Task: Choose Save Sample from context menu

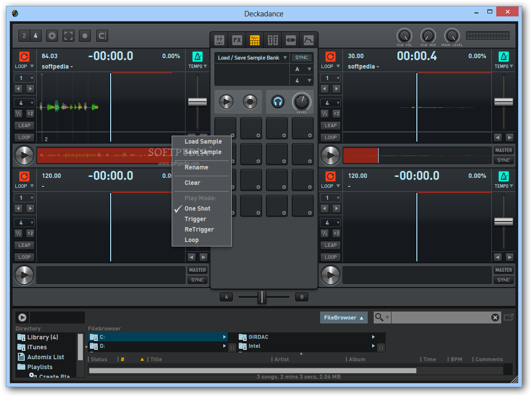Action: [x=203, y=152]
